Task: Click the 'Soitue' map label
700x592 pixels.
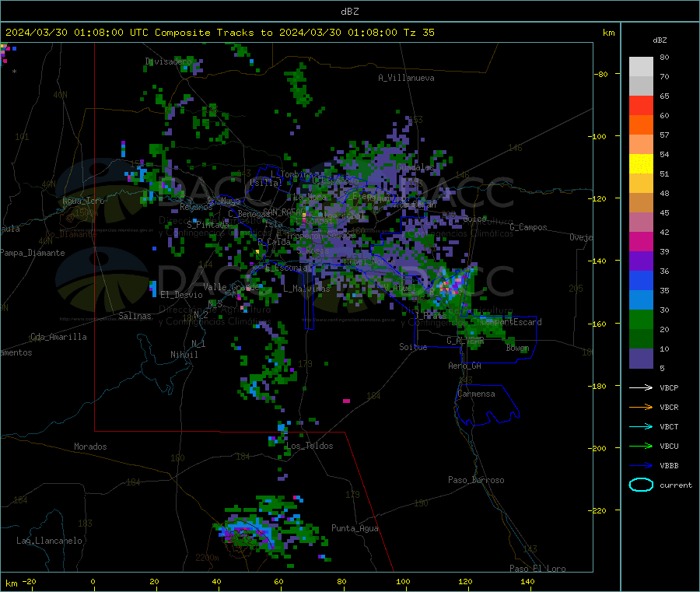Action: tap(413, 347)
